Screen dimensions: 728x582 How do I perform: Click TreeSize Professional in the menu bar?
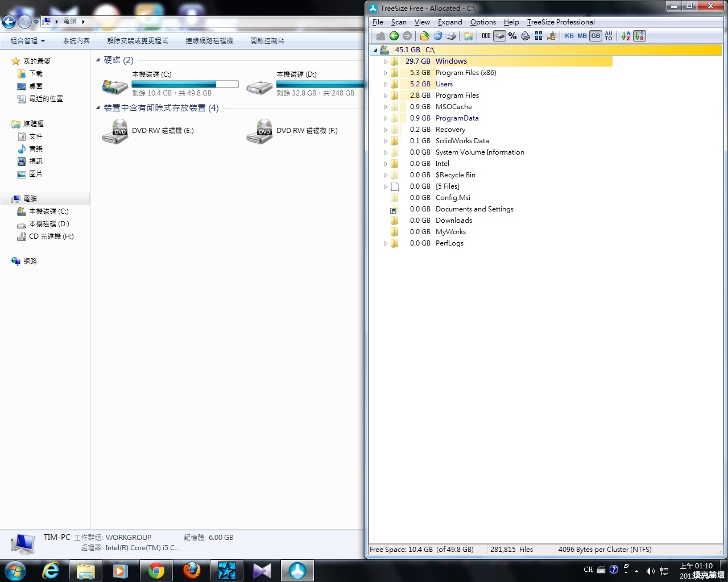(x=560, y=22)
